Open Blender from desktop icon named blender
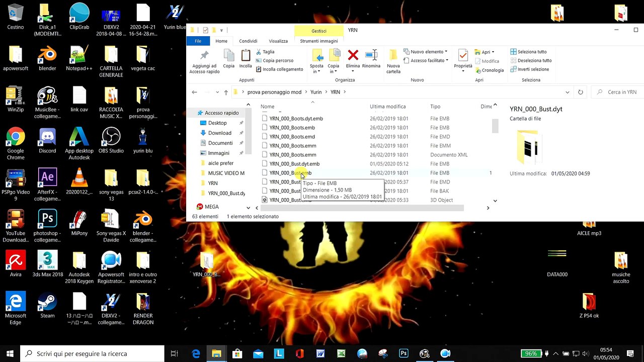 point(47,59)
